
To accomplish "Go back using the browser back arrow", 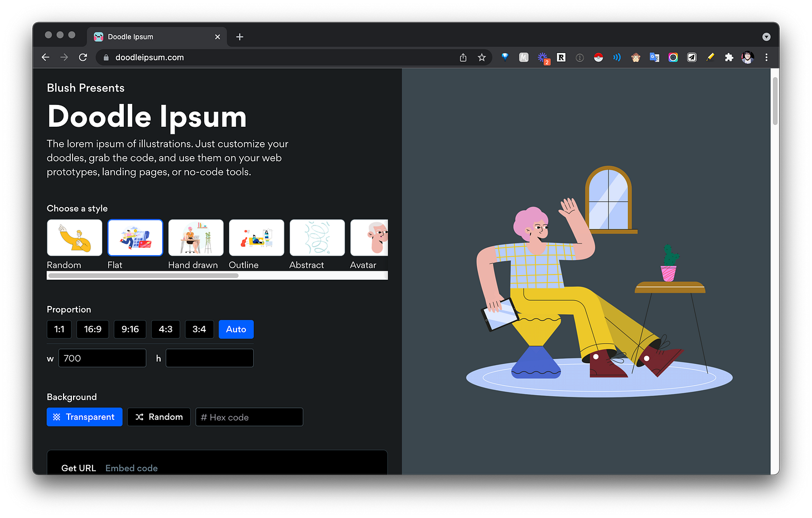I will (46, 57).
